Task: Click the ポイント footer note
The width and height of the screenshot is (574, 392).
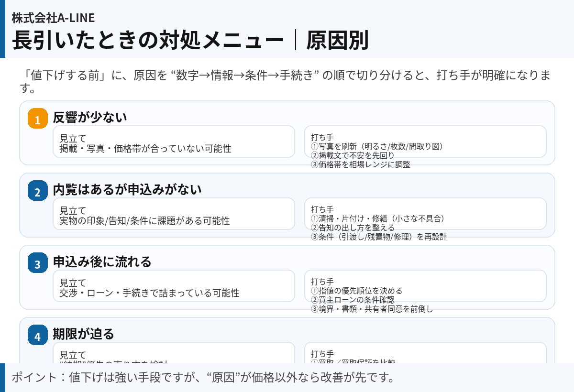Action: tap(203, 377)
